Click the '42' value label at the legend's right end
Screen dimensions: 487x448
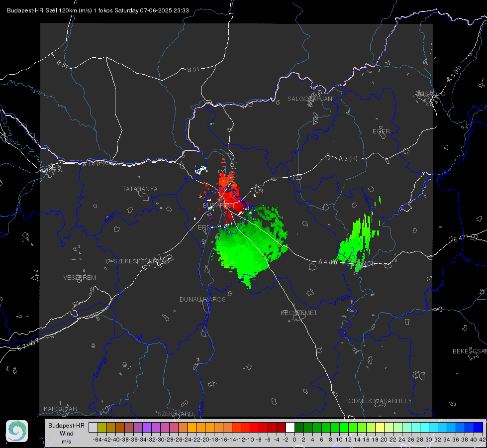pyautogui.click(x=483, y=440)
